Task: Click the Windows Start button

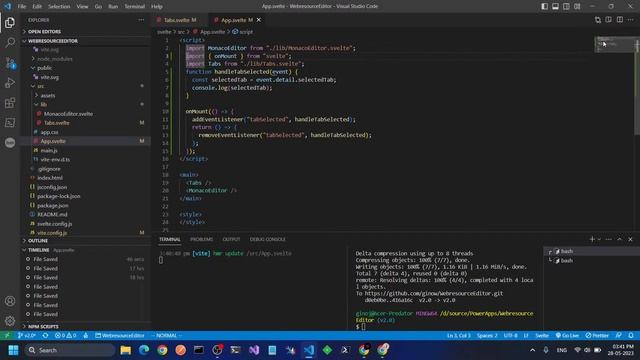Action: (x=13, y=350)
